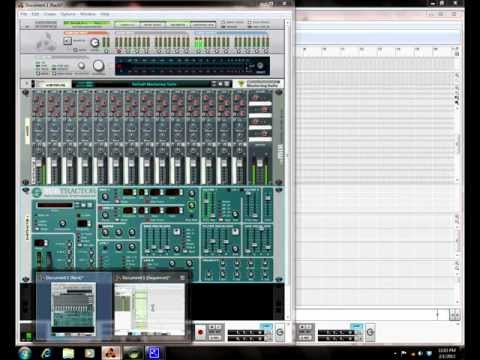Open the system tray volume icon
This screenshot has height=360, width=480.
[x=421, y=353]
